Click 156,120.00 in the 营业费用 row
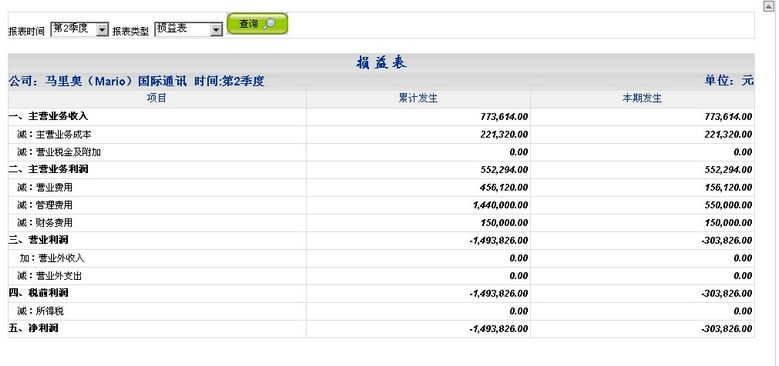Screen dimensions: 779x366 click(728, 188)
